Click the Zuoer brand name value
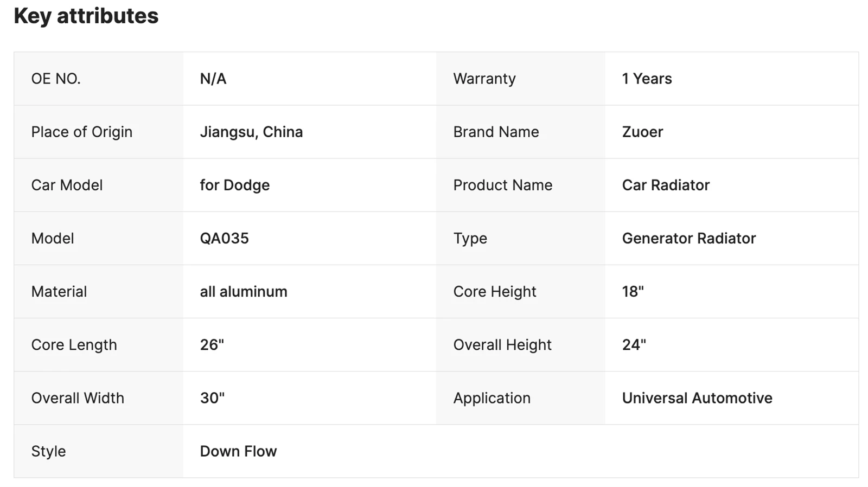 (x=642, y=132)
